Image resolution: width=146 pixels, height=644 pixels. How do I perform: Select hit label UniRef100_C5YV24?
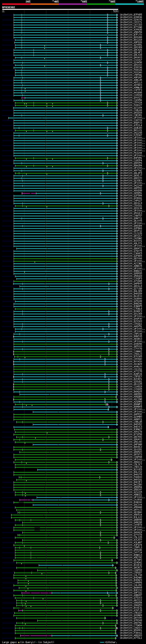pyautogui.click(x=131, y=103)
